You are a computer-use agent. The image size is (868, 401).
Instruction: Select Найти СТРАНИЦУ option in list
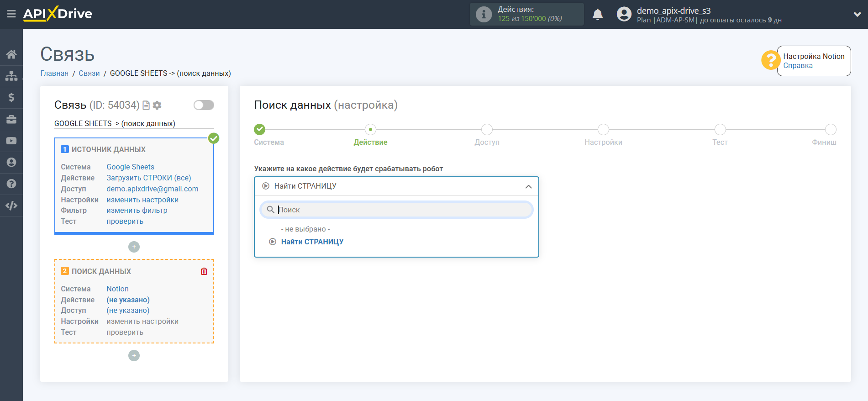tap(312, 242)
